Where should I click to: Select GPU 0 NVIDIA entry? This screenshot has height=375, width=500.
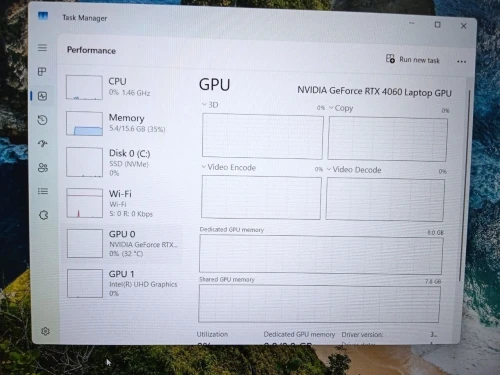[x=122, y=244]
